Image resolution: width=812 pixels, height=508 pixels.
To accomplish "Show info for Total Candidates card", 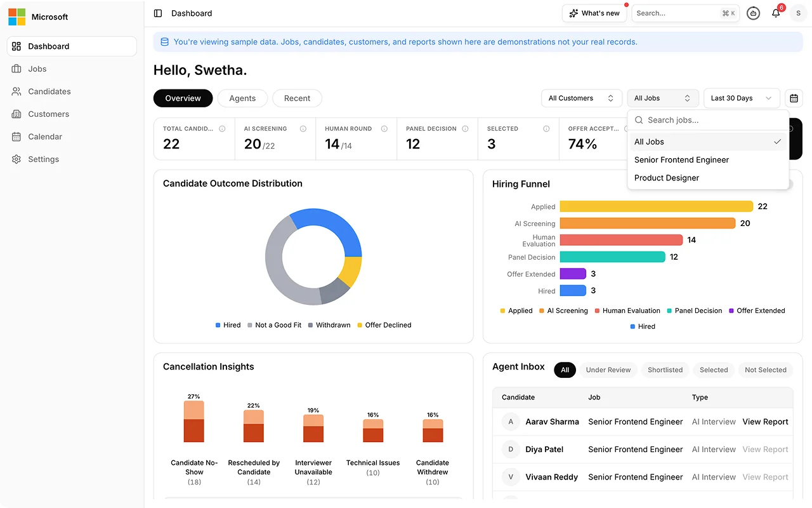I will pyautogui.click(x=222, y=129).
